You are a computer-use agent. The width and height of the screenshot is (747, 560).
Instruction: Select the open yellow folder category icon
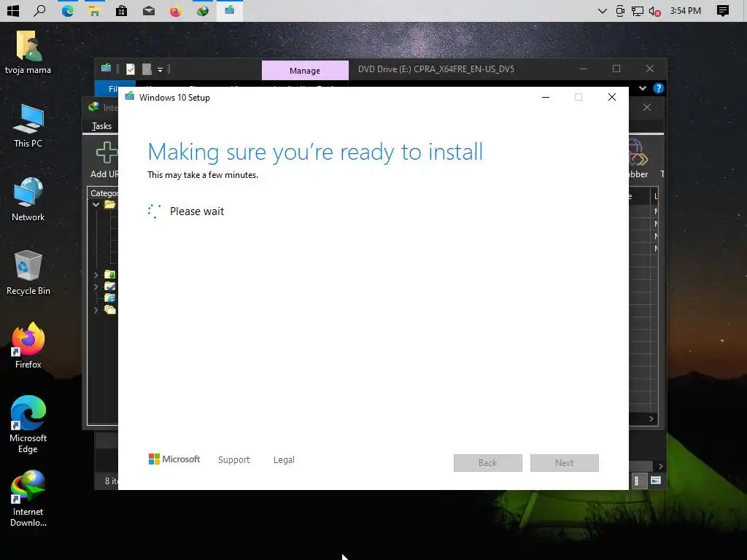(x=110, y=205)
